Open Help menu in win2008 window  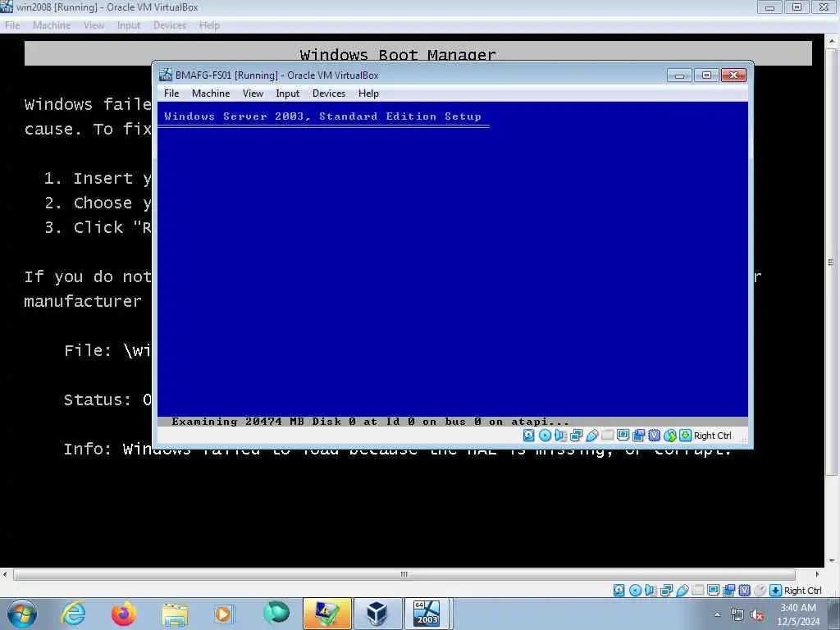point(209,25)
